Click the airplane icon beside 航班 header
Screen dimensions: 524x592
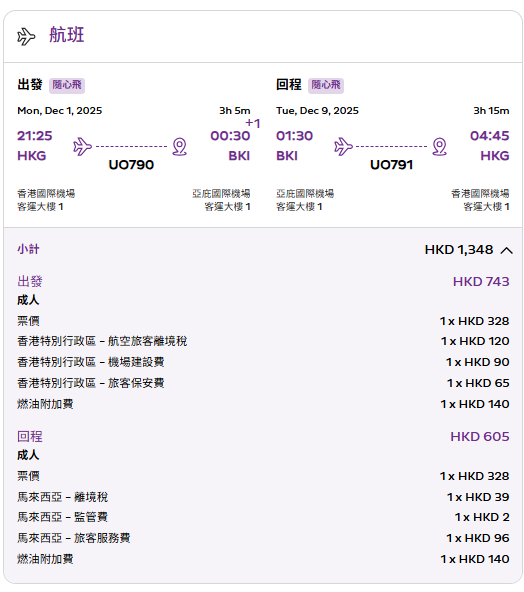[x=26, y=37]
